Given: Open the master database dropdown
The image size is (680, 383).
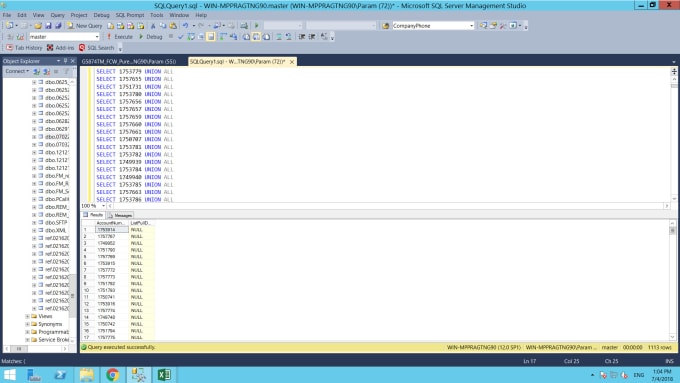Looking at the screenshot, I should (x=64, y=37).
